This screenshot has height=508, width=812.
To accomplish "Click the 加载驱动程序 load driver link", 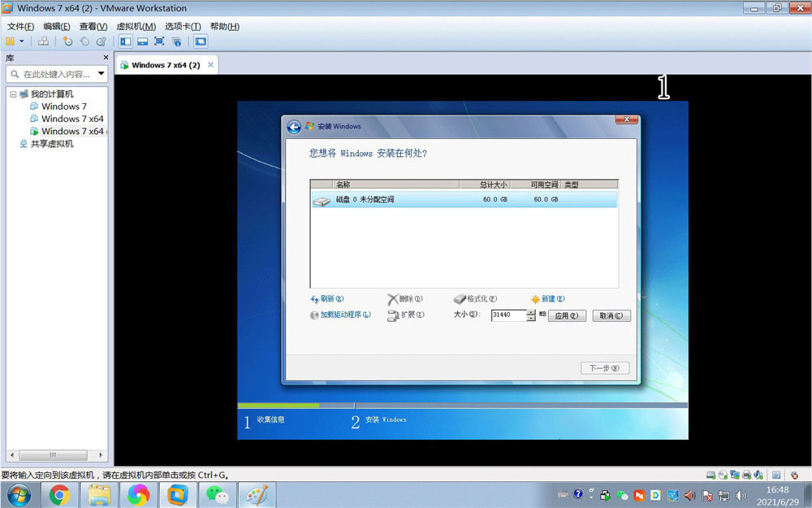I will pyautogui.click(x=340, y=315).
